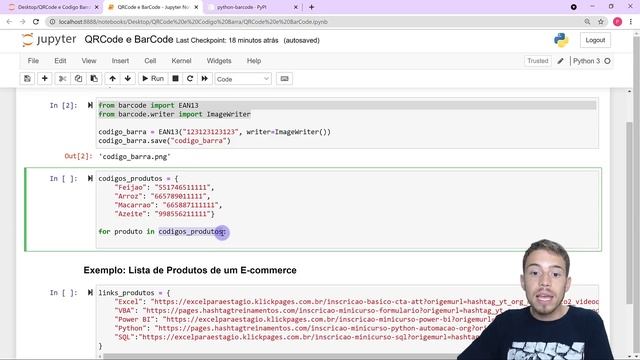The height and width of the screenshot is (360, 640).
Task: Click the run-cell icon beside In [2]
Action: (90, 105)
